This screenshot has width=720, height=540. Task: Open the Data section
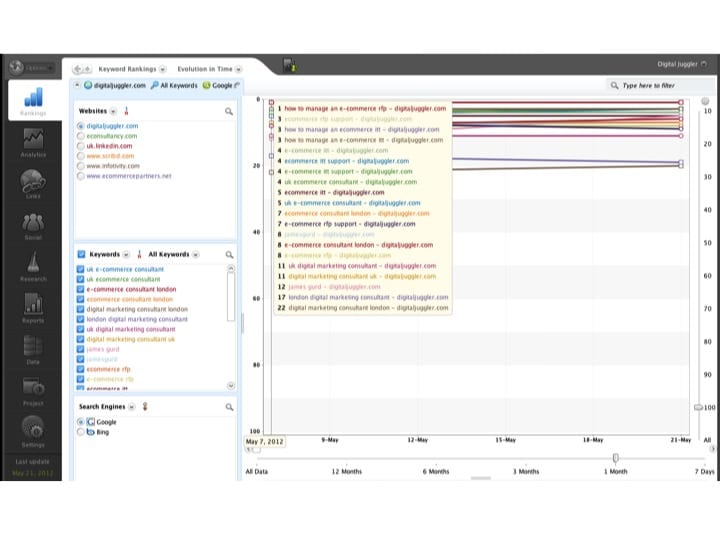click(33, 348)
